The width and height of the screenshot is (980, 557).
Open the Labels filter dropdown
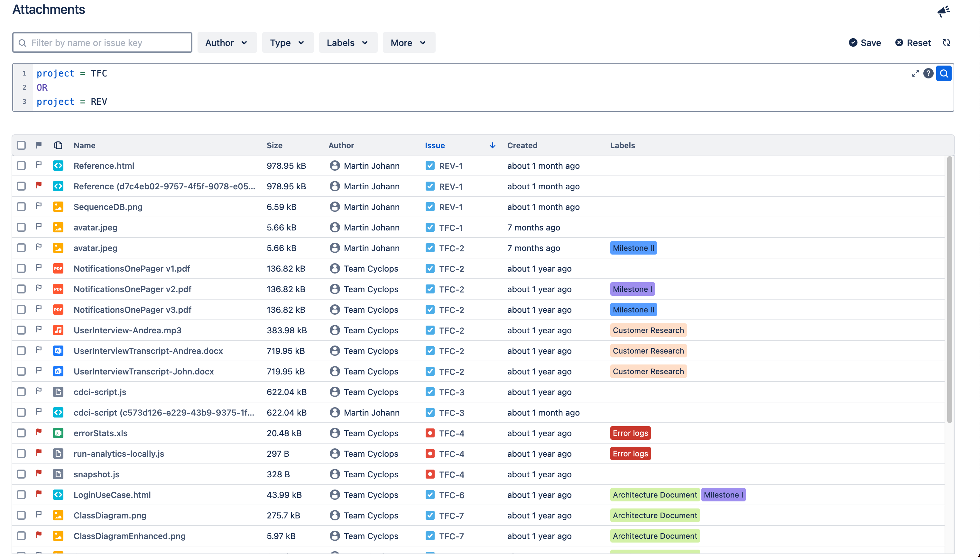(x=347, y=43)
